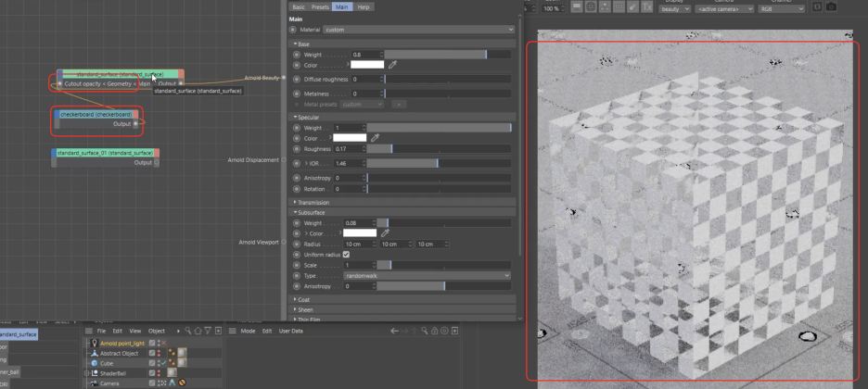868x389 pixels.
Task: Click the search icon in Objects manager
Action: [188, 331]
